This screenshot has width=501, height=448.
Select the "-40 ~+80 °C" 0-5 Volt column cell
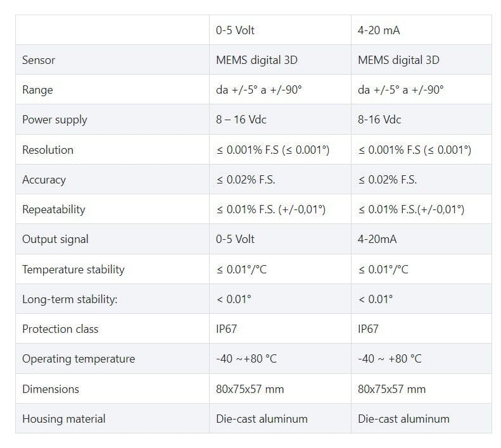tap(246, 359)
